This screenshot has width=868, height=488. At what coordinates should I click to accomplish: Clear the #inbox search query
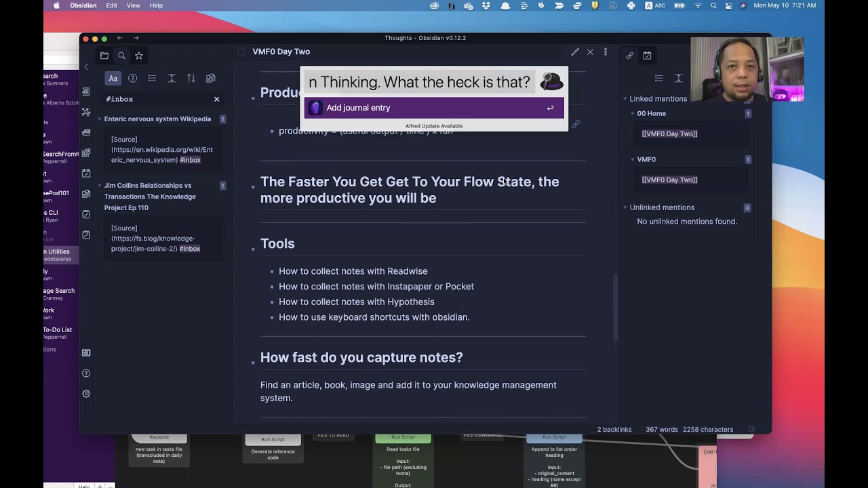217,100
